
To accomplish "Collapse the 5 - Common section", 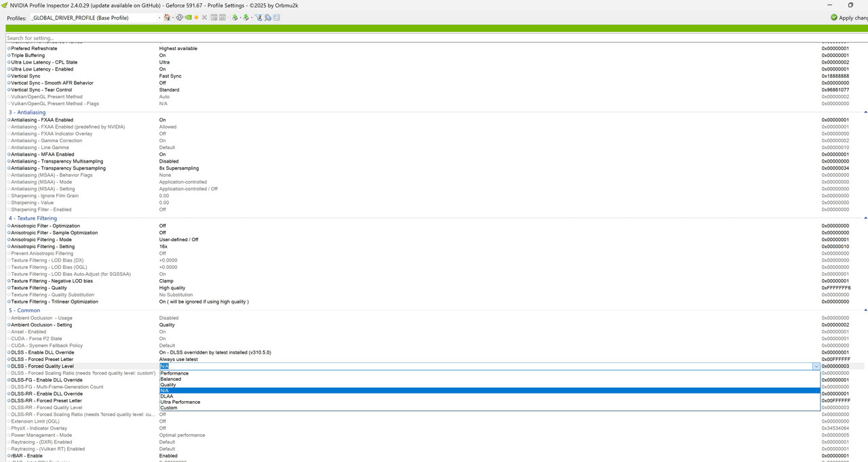I will [x=865, y=310].
